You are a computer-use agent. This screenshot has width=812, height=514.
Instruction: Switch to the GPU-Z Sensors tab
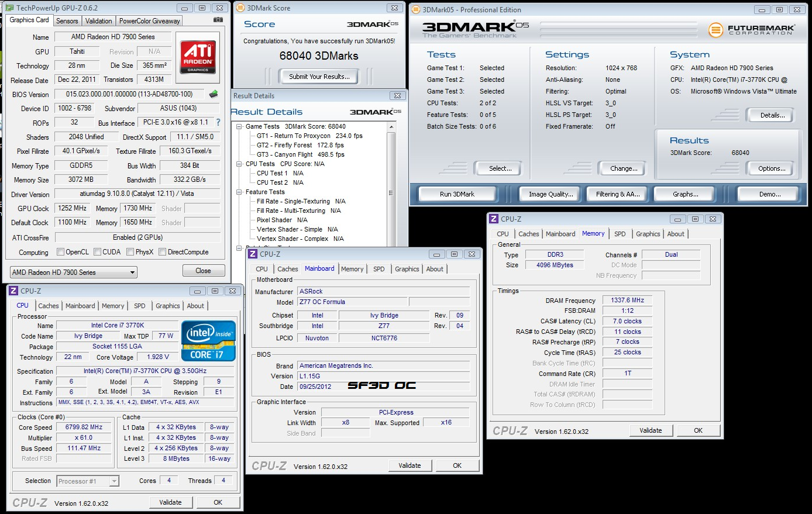67,20
